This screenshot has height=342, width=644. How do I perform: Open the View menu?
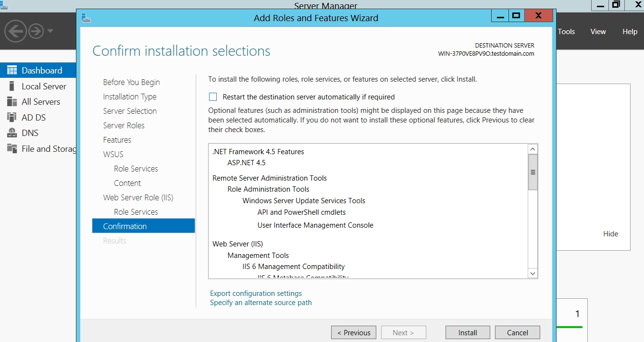coord(598,32)
